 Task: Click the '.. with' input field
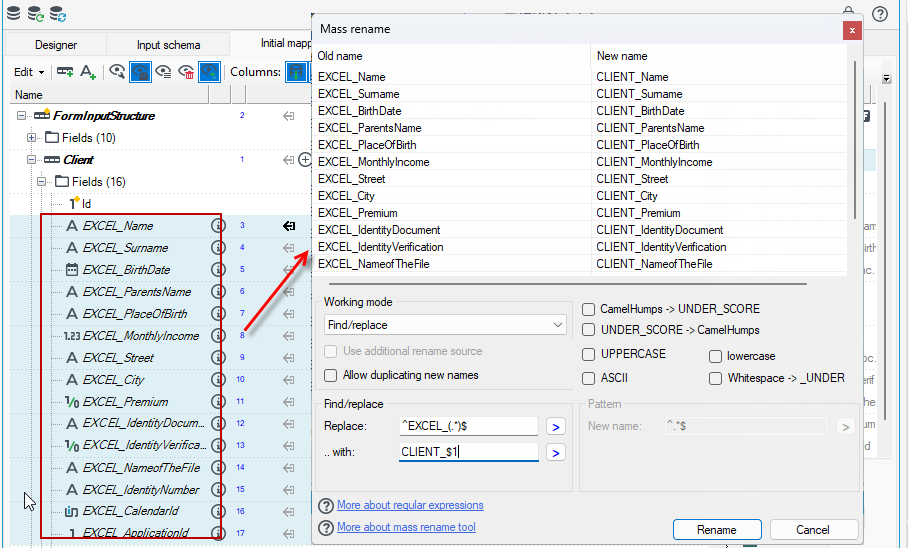click(468, 452)
